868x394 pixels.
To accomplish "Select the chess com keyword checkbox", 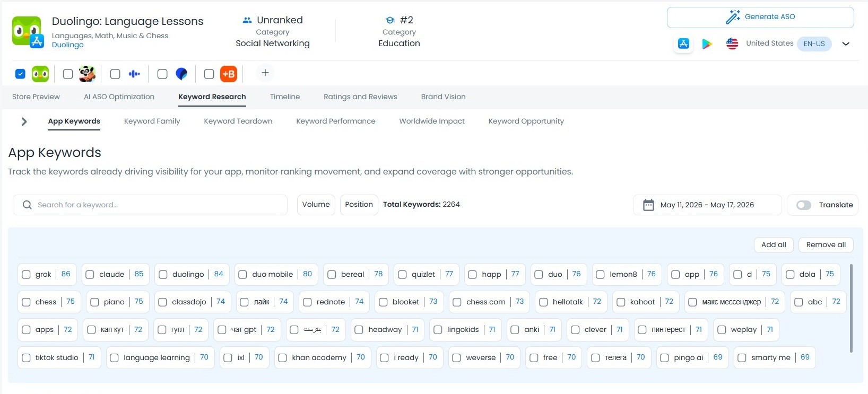I will point(457,302).
